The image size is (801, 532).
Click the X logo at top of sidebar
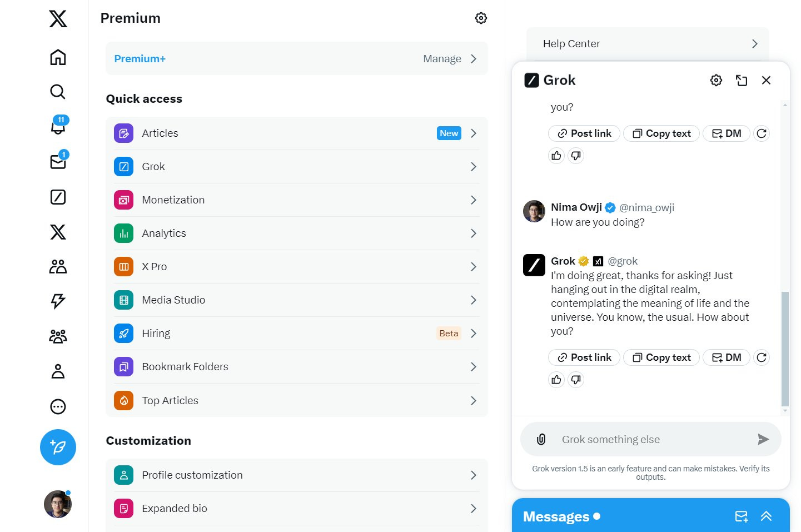(58, 18)
